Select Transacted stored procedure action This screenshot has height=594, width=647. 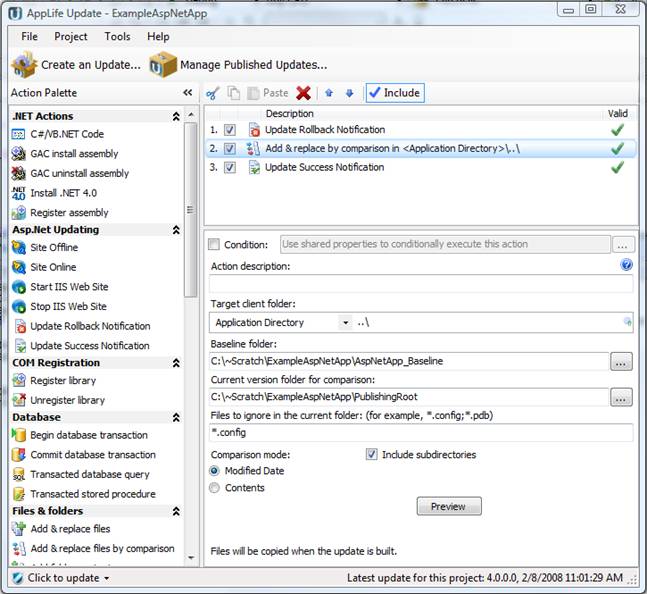[84, 494]
